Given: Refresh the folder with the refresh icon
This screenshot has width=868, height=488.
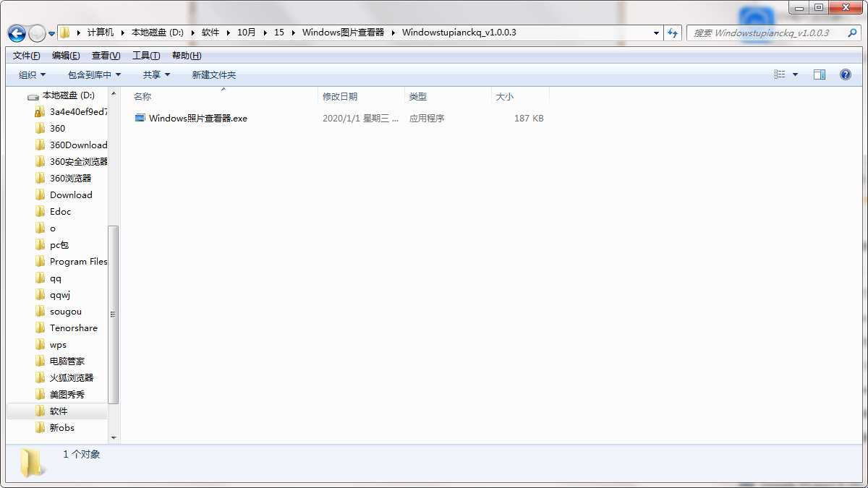Looking at the screenshot, I should 673,33.
